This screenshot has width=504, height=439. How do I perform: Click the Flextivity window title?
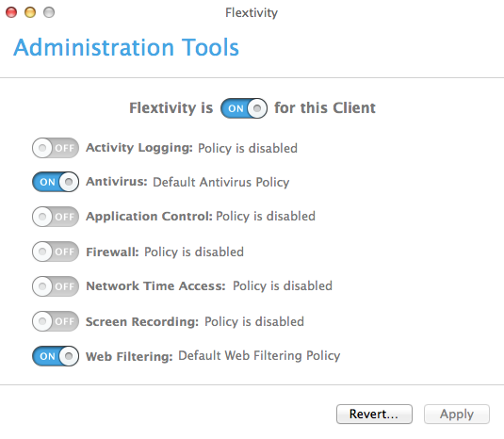pos(252,13)
